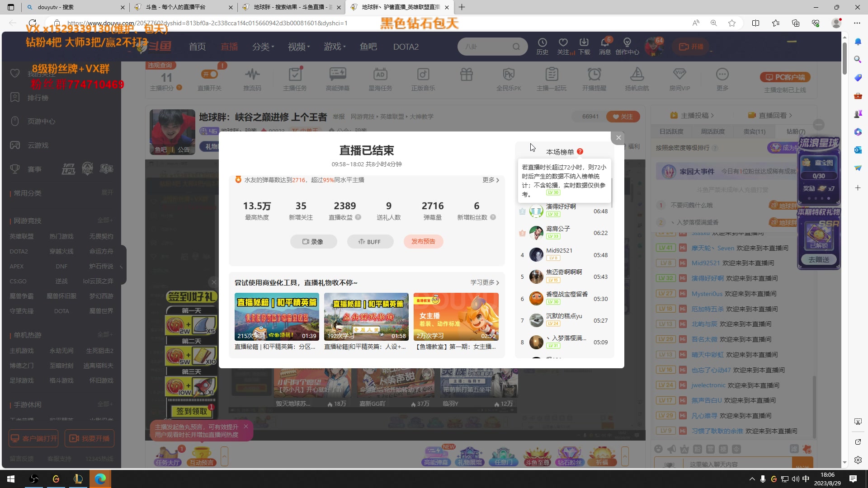Click the help icon next to 直播收益
The image size is (868, 488).
click(358, 217)
